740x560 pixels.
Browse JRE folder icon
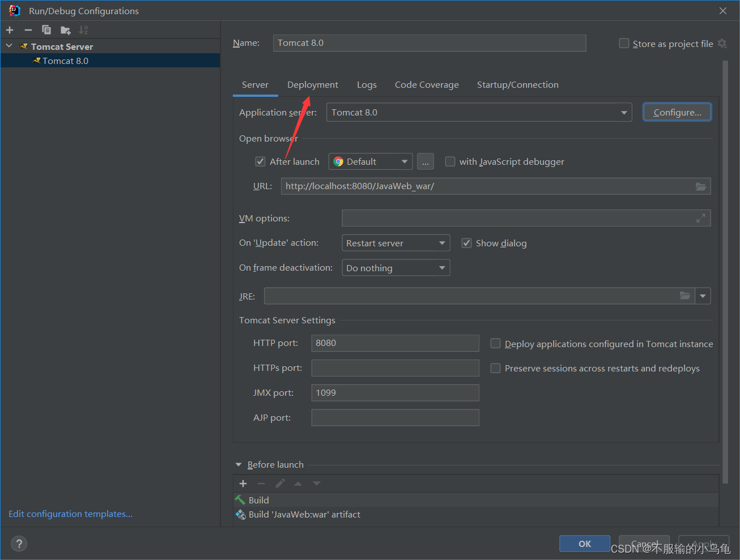coord(685,296)
